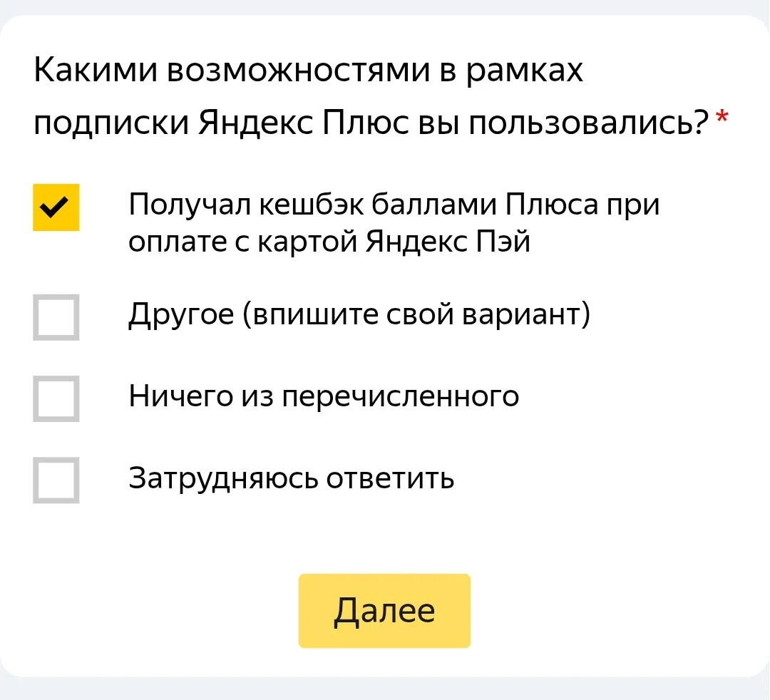Click the 'Затрудняюсь ответить' label text
Screen dimensions: 770x700
[x=291, y=478]
